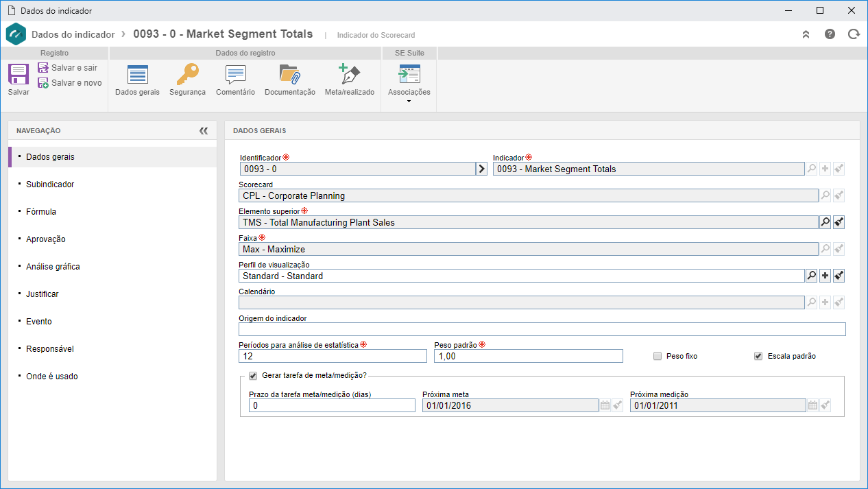Collapse the toolbar with the double chevron icon
The height and width of the screenshot is (489, 868).
[806, 34]
